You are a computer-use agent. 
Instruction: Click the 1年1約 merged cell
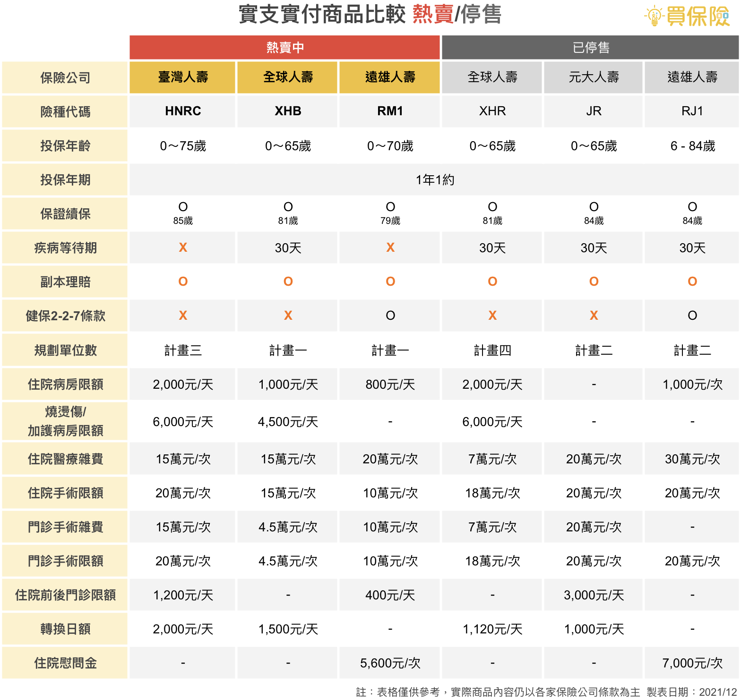click(434, 179)
